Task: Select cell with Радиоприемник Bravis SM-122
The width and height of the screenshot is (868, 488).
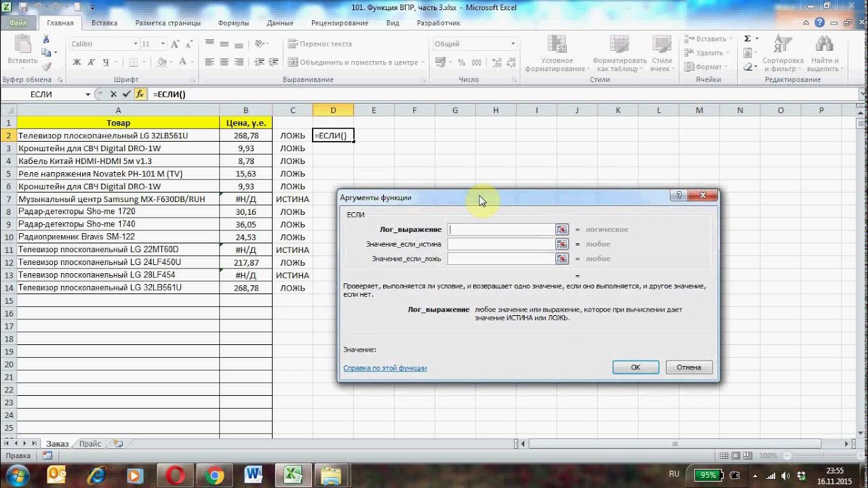Action: pos(118,237)
